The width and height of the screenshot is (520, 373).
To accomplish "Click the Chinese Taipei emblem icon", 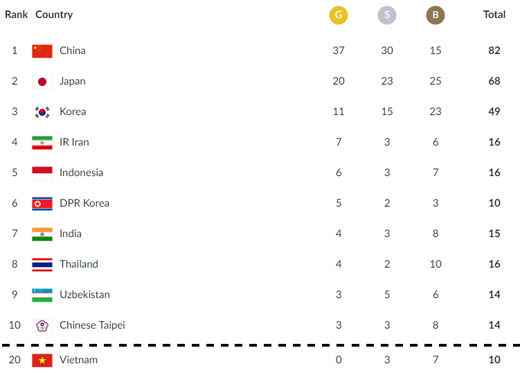I will (x=42, y=326).
